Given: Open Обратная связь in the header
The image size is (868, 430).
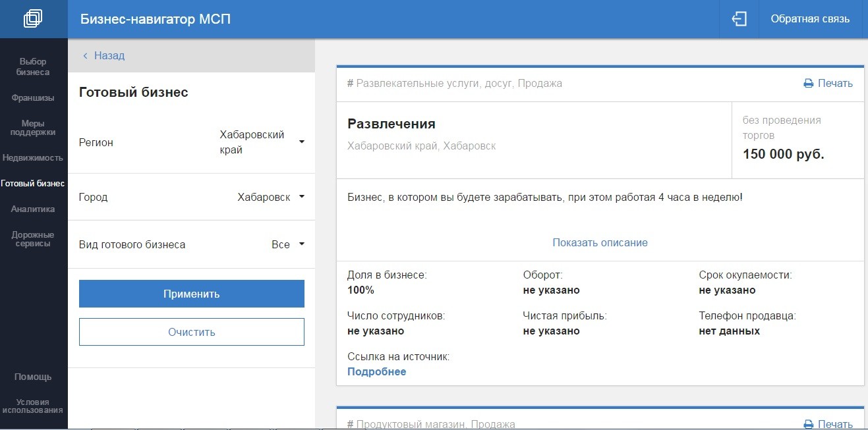Looking at the screenshot, I should (x=810, y=19).
